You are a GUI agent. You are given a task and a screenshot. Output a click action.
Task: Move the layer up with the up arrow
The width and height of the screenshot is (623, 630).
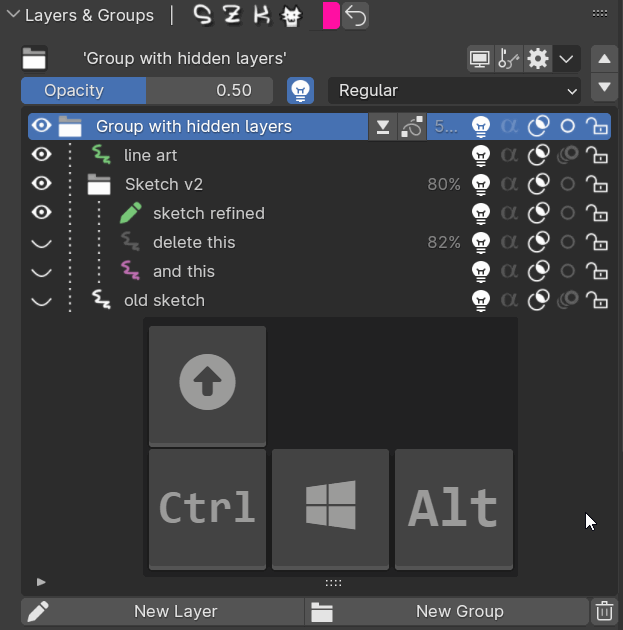coord(604,59)
